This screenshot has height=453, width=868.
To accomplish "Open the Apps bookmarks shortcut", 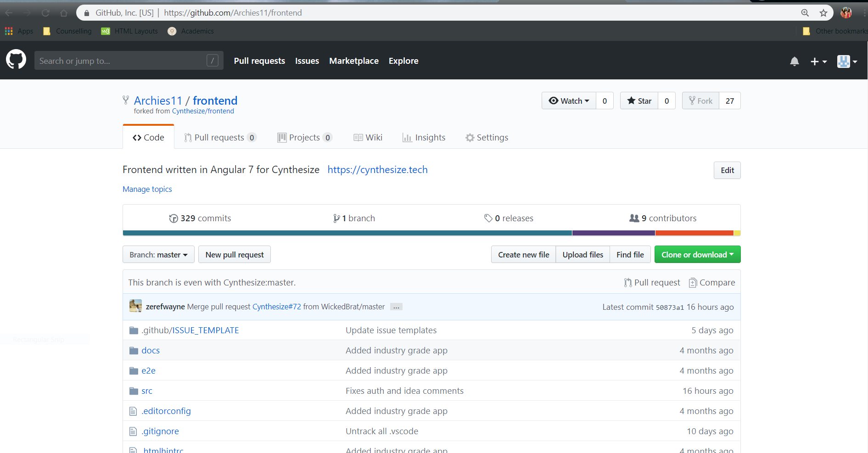I will coord(19,31).
